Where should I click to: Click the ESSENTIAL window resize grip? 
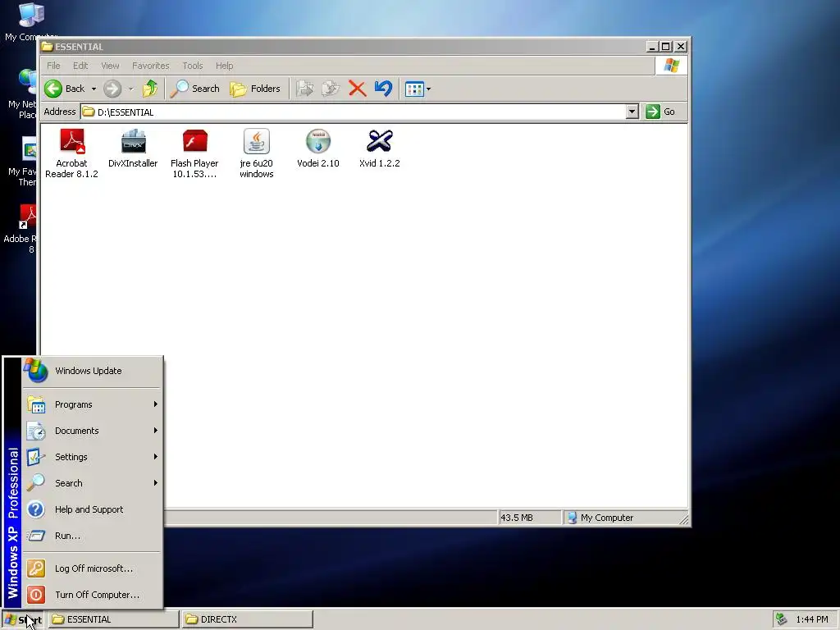(683, 518)
